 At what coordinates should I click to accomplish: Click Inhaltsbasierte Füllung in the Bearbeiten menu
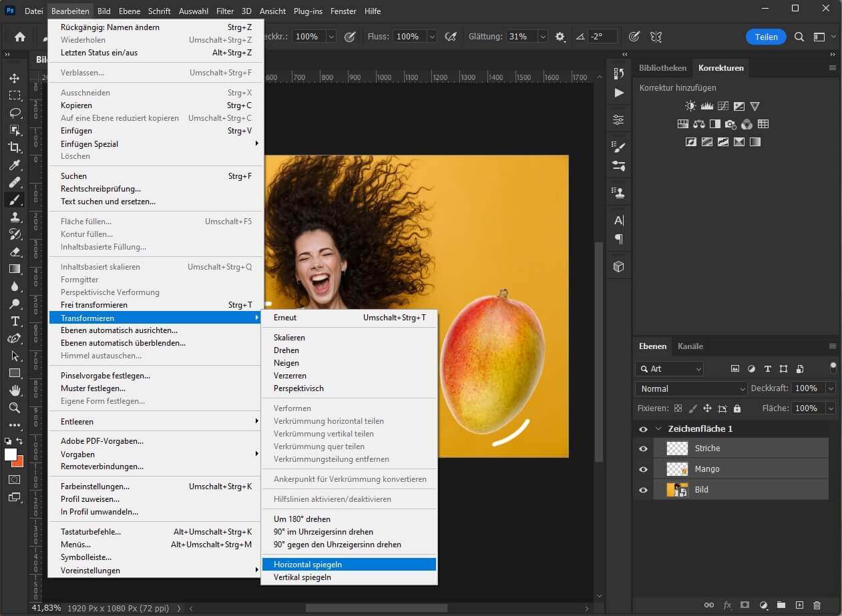point(101,246)
